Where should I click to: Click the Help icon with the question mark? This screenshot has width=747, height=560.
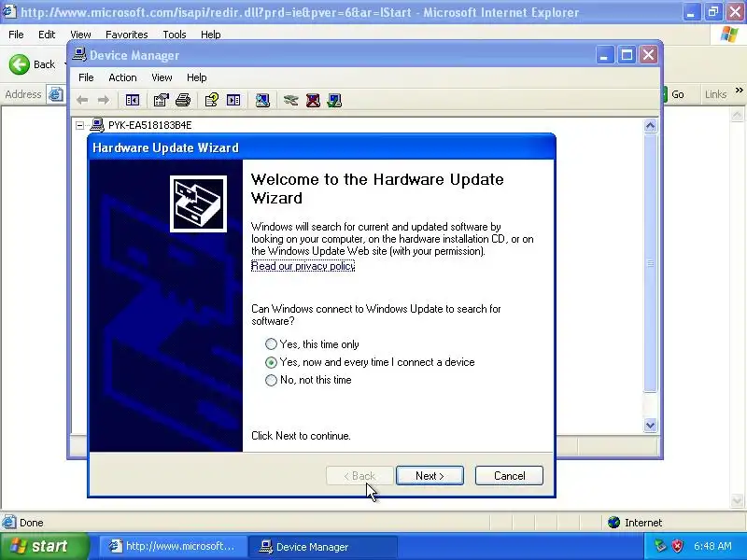pos(212,100)
